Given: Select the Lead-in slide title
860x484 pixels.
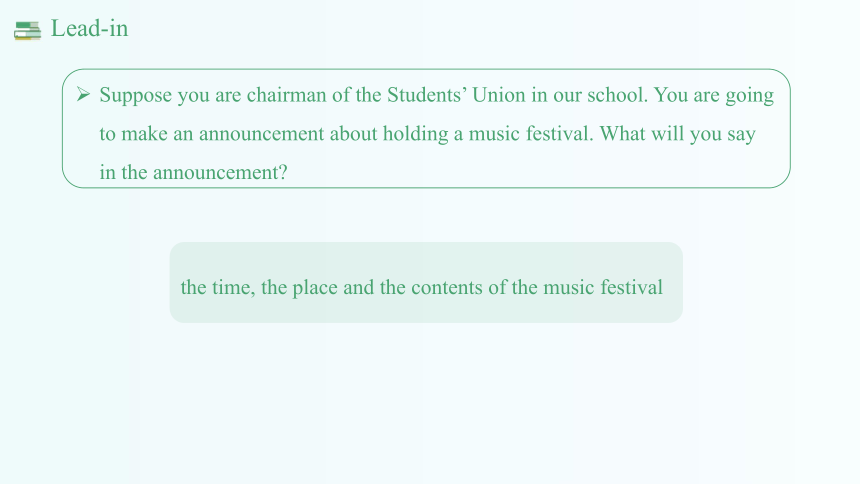Looking at the screenshot, I should click(x=89, y=29).
